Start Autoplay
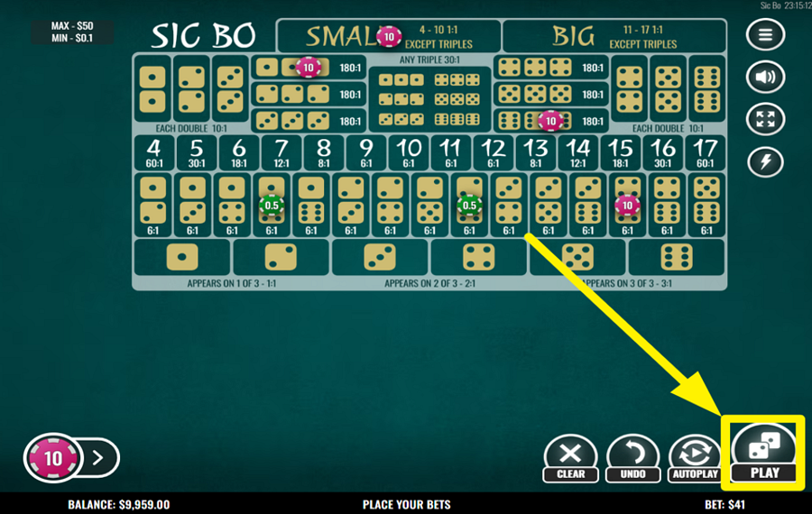 click(x=695, y=459)
